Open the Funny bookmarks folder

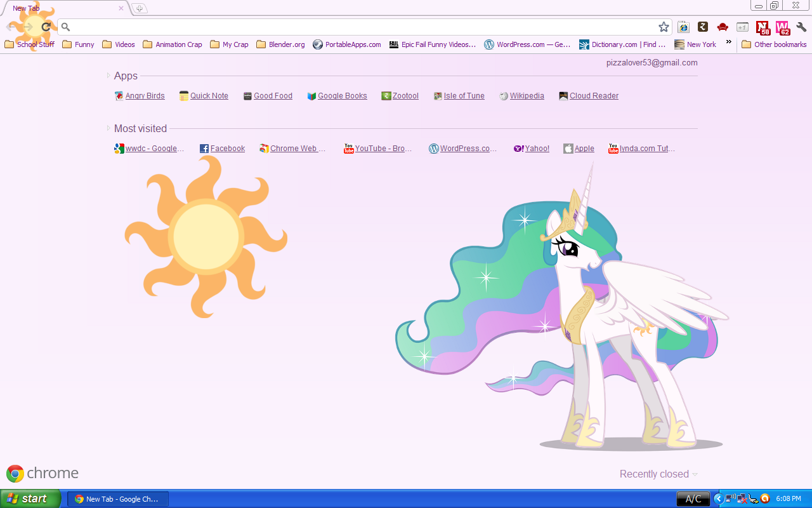pos(78,44)
